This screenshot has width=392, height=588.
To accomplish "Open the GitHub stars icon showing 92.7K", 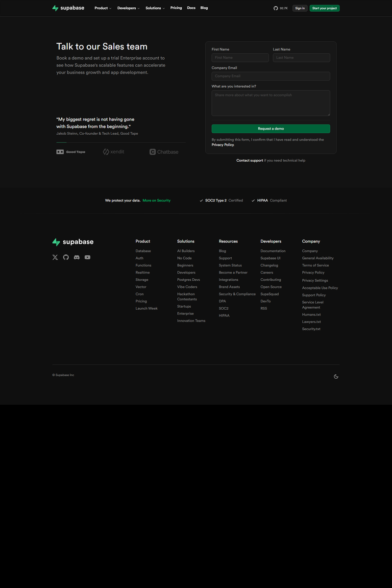I will [281, 8].
